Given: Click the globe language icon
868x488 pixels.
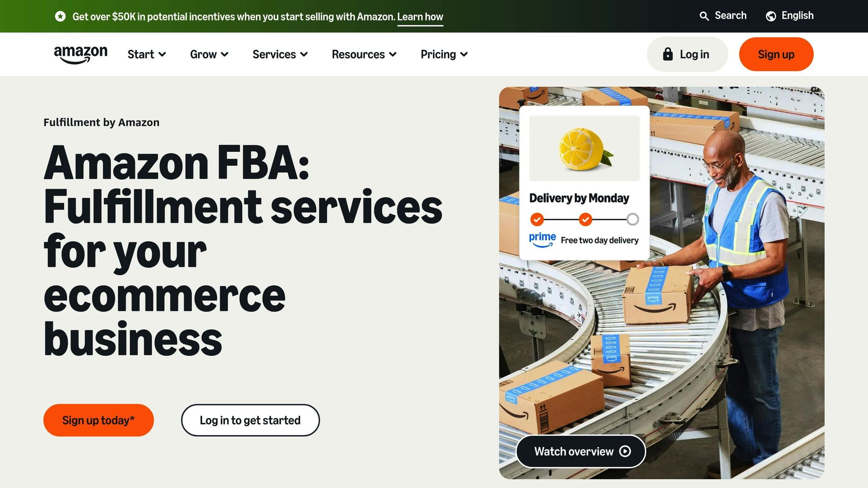Looking at the screenshot, I should (771, 16).
